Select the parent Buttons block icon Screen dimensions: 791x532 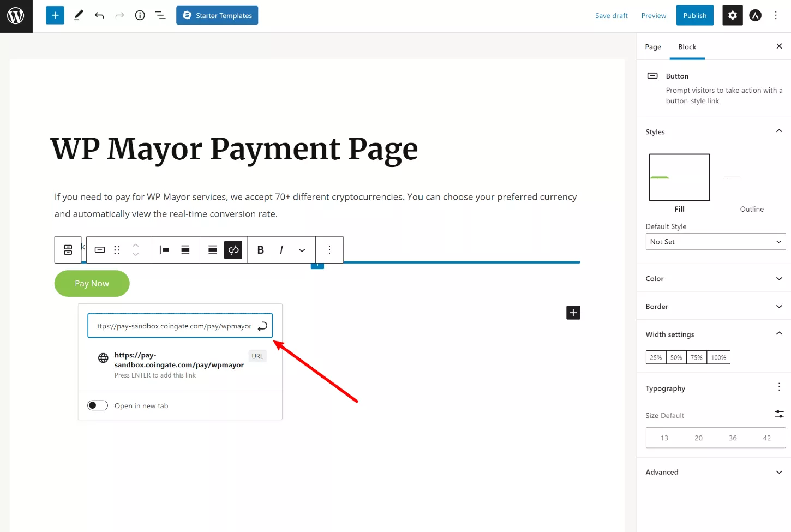[x=68, y=250]
